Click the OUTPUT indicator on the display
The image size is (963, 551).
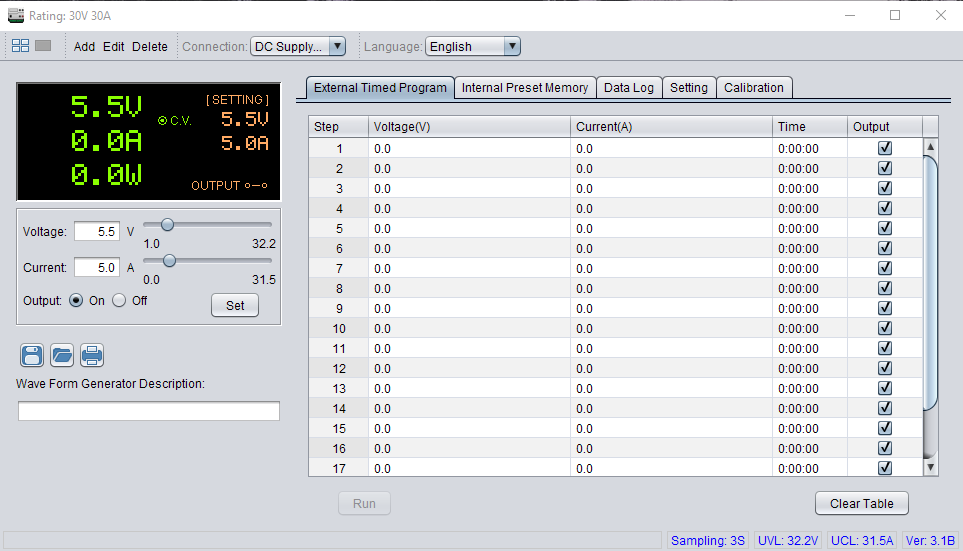tap(229, 186)
